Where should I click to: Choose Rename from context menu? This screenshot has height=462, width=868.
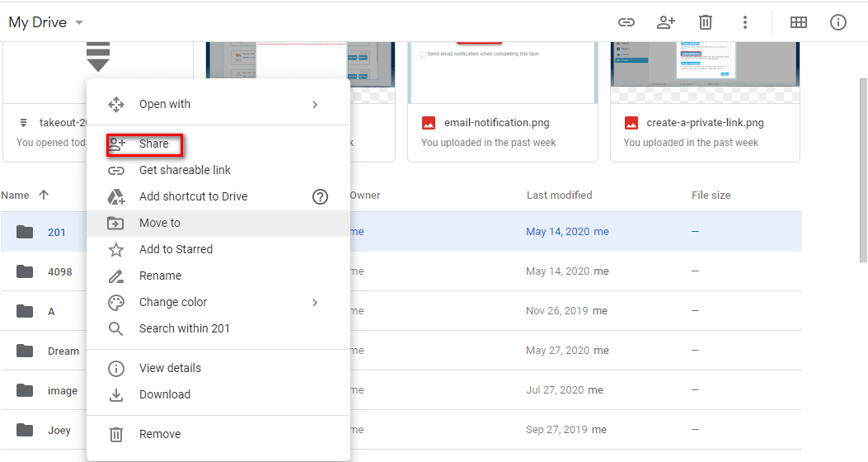pyautogui.click(x=160, y=276)
